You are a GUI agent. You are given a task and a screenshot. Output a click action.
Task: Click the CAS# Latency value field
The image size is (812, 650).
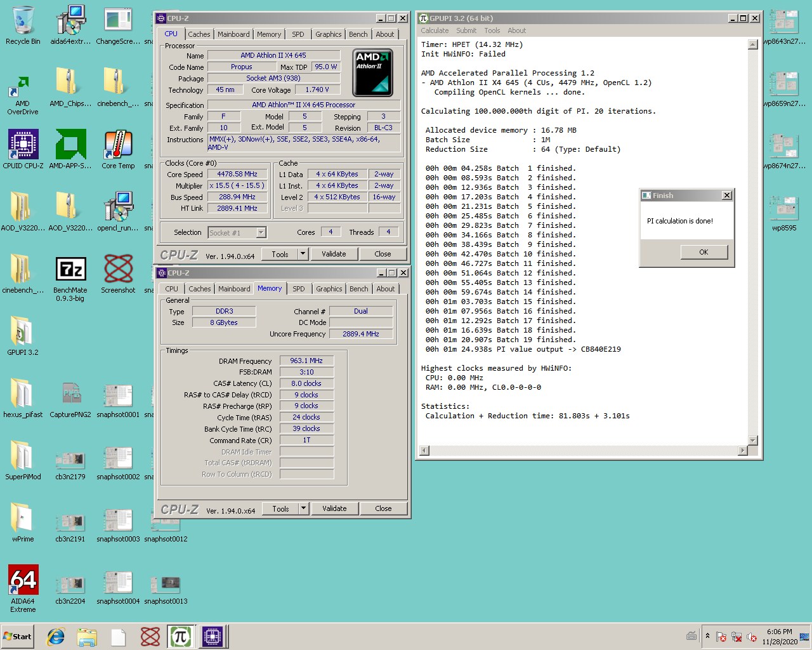point(306,383)
